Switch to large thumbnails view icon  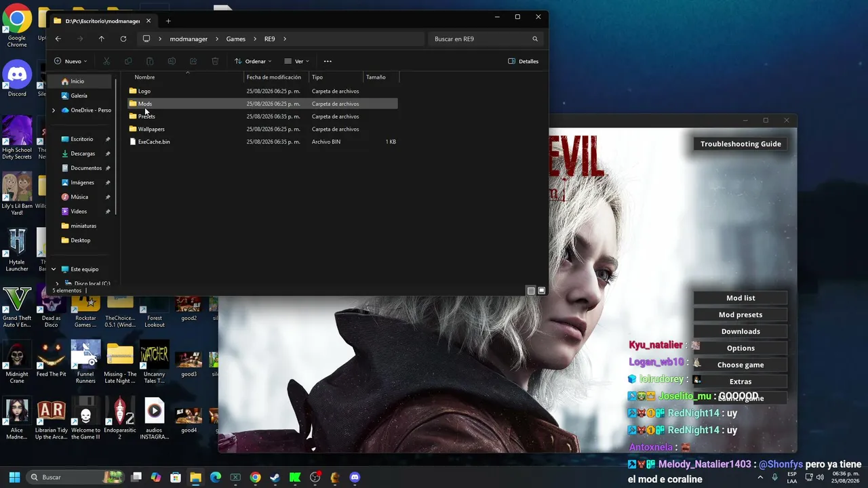click(541, 291)
